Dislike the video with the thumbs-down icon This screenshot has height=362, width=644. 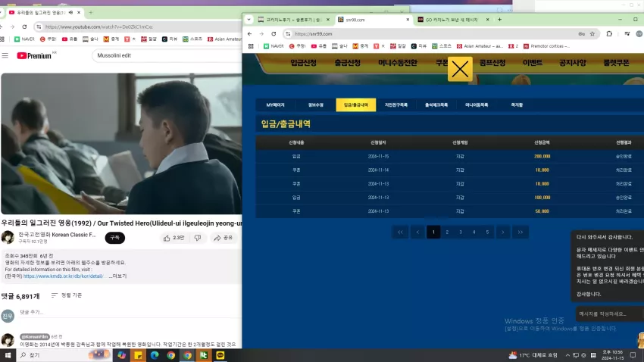click(198, 238)
